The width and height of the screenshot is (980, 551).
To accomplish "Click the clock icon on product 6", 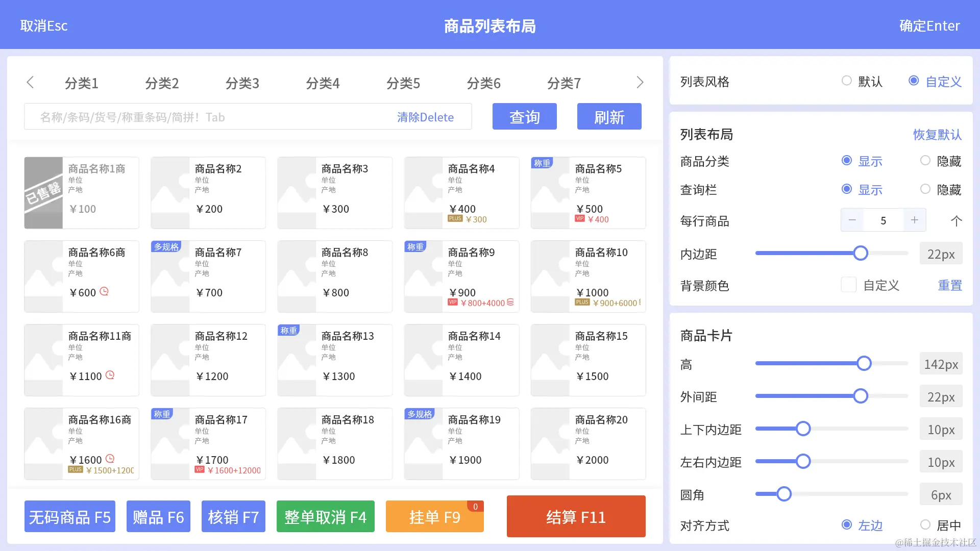I will [104, 291].
